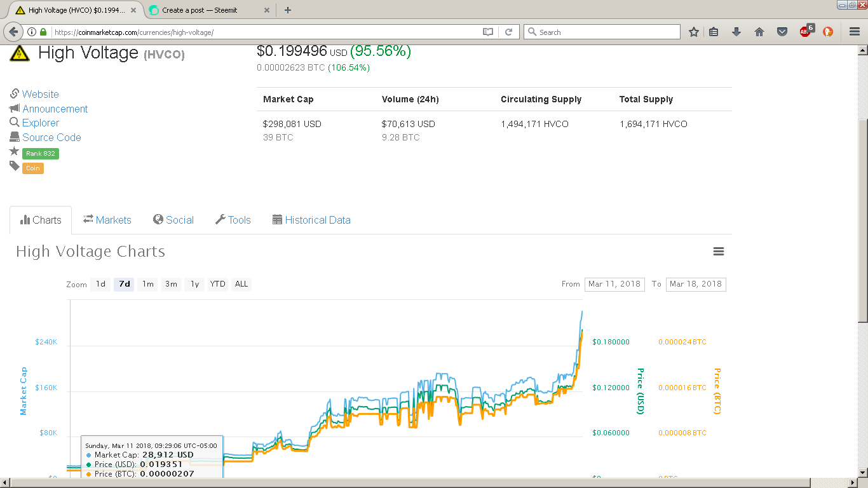Click the High Voltage Charts heading
Viewport: 868px width, 488px height.
[x=90, y=252]
